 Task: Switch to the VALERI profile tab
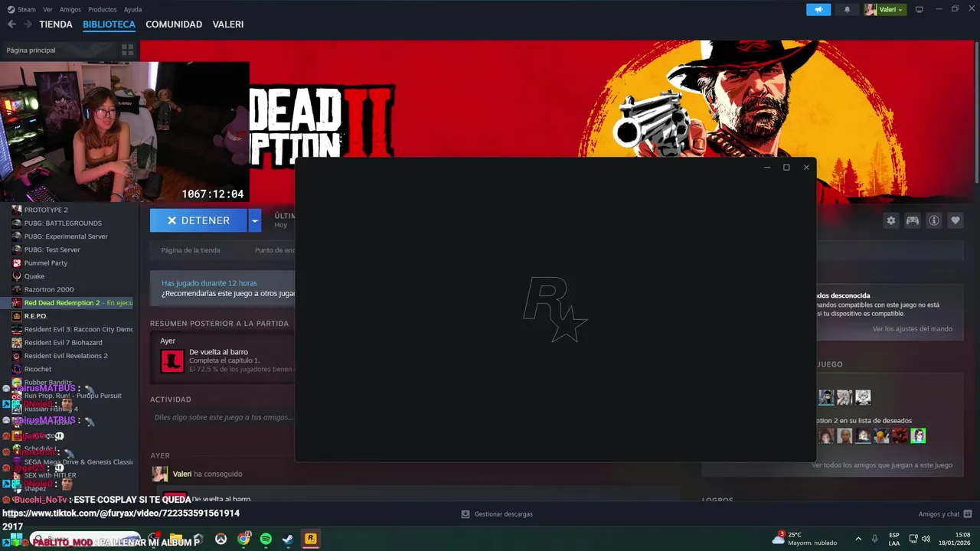click(x=228, y=24)
